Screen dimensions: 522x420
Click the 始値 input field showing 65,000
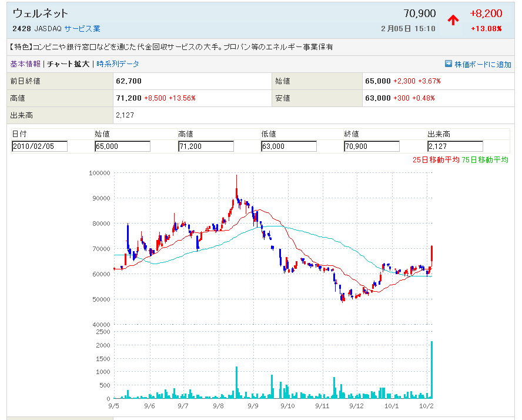point(122,146)
